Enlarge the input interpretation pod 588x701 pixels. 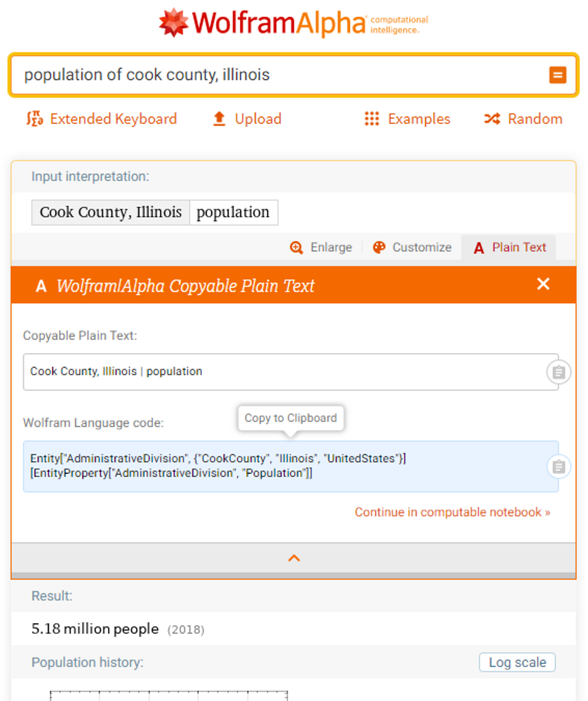(321, 247)
